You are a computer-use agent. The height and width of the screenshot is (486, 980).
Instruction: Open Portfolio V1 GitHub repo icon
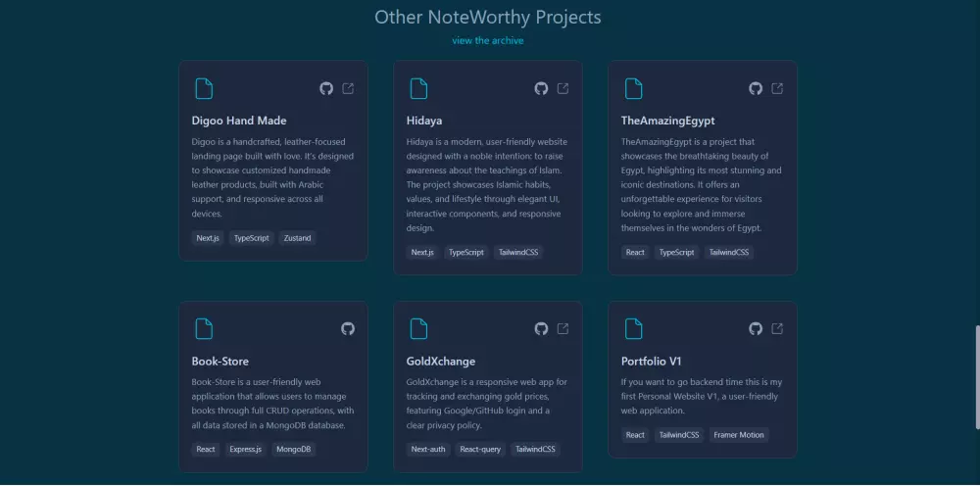tap(756, 329)
